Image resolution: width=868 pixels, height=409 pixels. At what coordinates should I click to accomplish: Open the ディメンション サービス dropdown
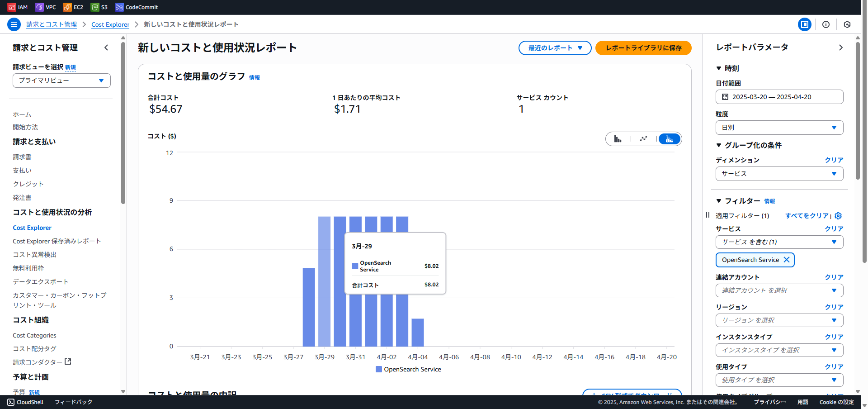(779, 174)
